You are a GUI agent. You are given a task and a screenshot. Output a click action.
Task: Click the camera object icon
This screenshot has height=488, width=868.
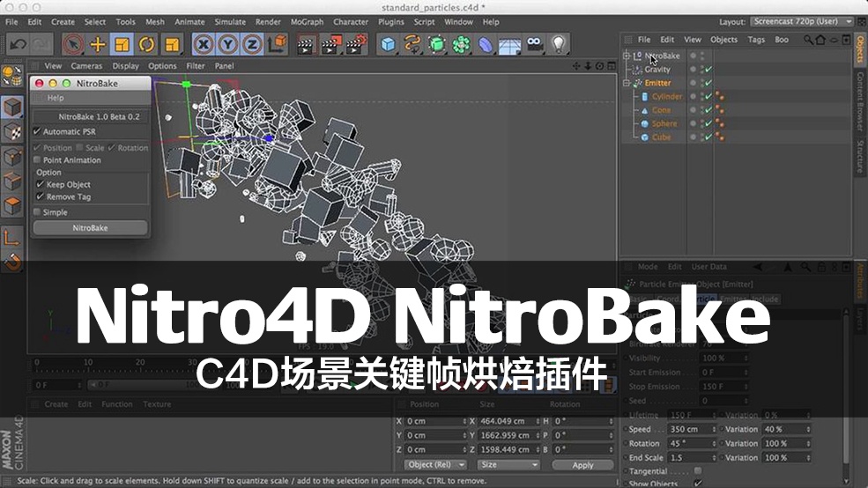click(534, 44)
